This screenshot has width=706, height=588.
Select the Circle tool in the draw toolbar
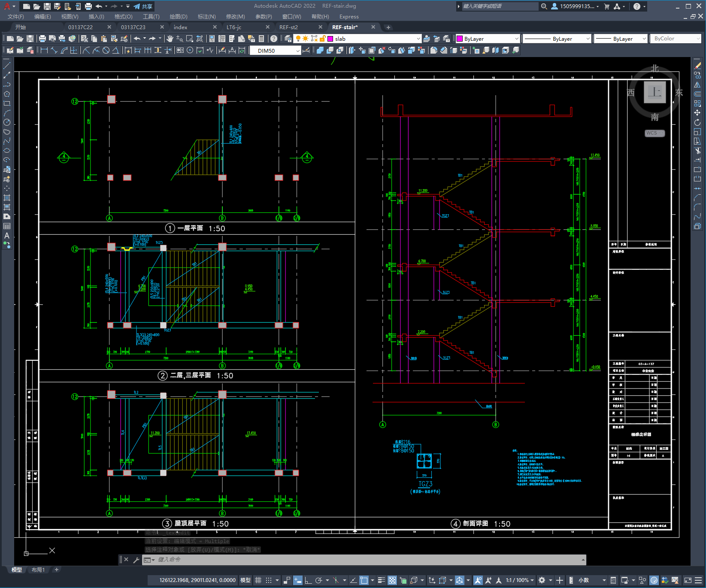(x=7, y=122)
